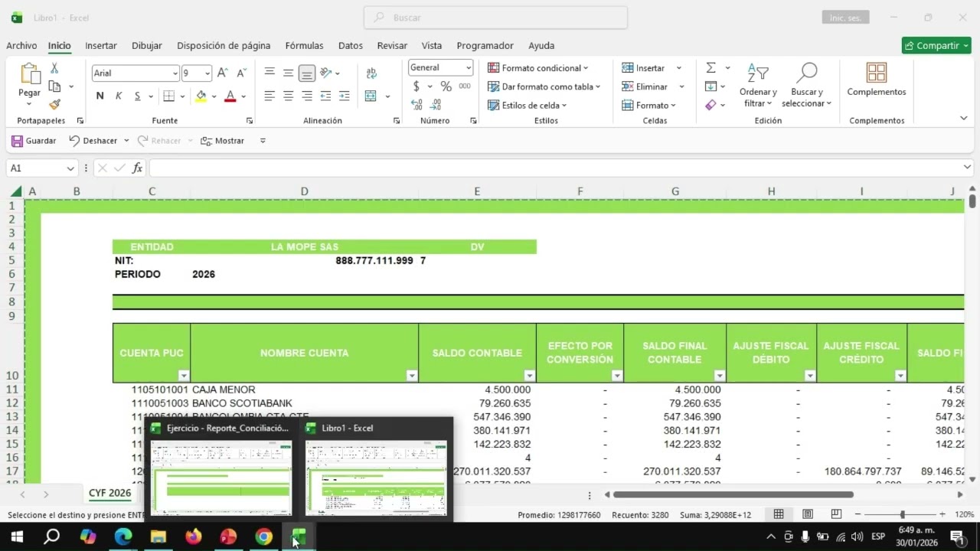Apply the red font color
The height and width of the screenshot is (551, 980).
click(x=230, y=96)
